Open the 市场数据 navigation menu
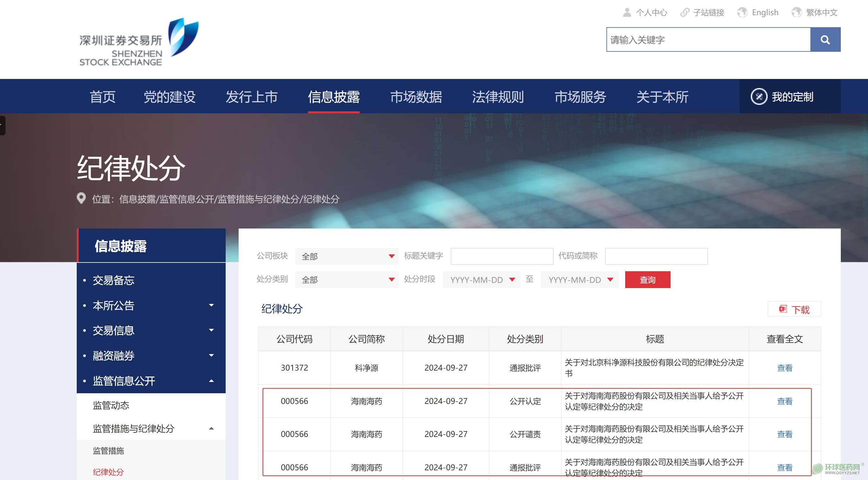Screen dimensions: 868x480 416,97
